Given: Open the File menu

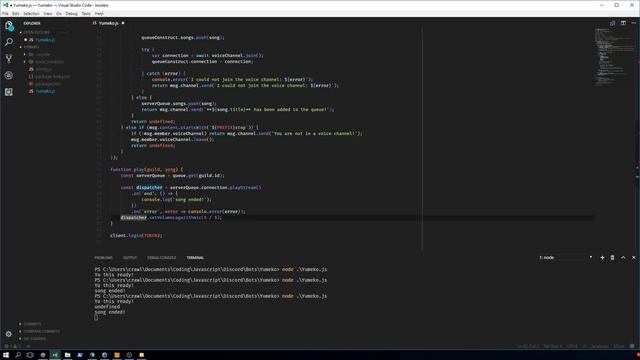Looking at the screenshot, I should click(5, 13).
